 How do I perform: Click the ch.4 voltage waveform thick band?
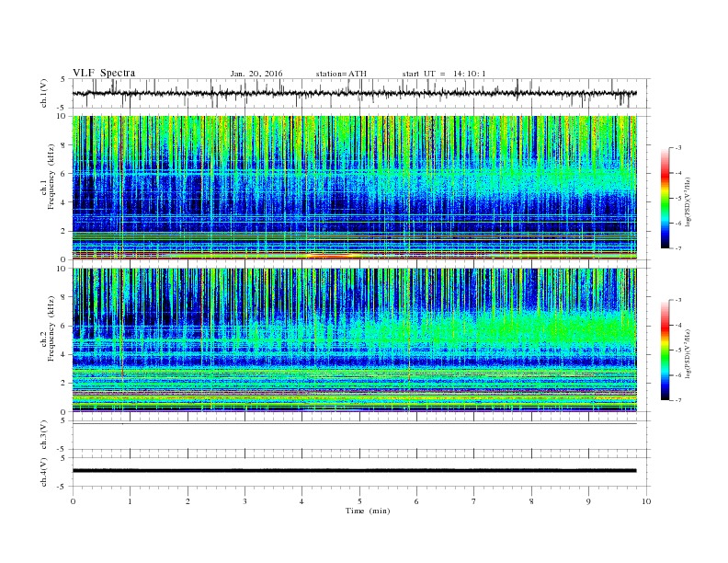pos(354,471)
